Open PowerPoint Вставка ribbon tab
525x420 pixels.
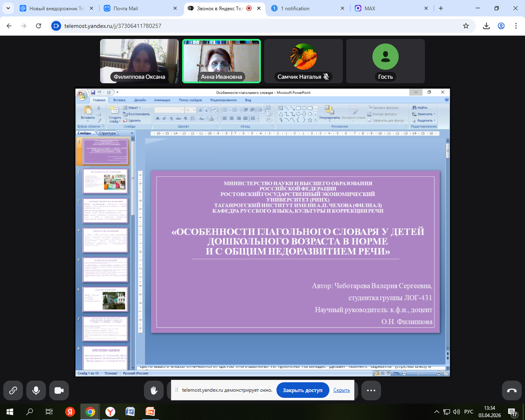(x=119, y=100)
